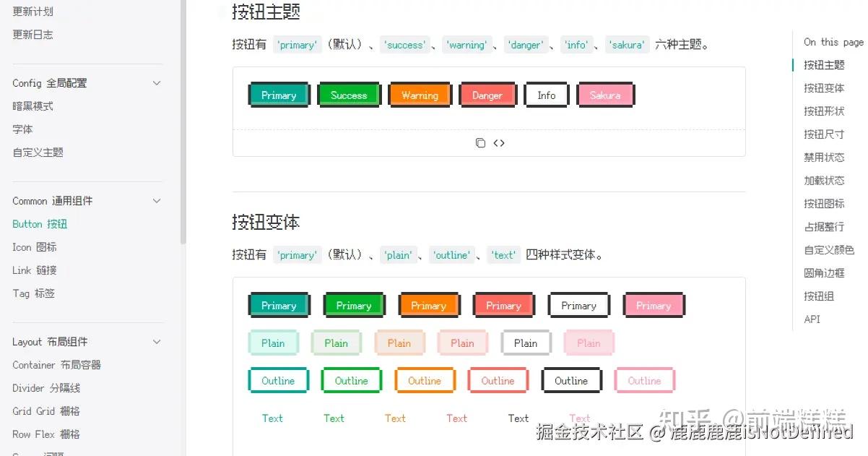The image size is (868, 456).
Task: Select Button 按钮 in the sidebar
Action: [39, 223]
